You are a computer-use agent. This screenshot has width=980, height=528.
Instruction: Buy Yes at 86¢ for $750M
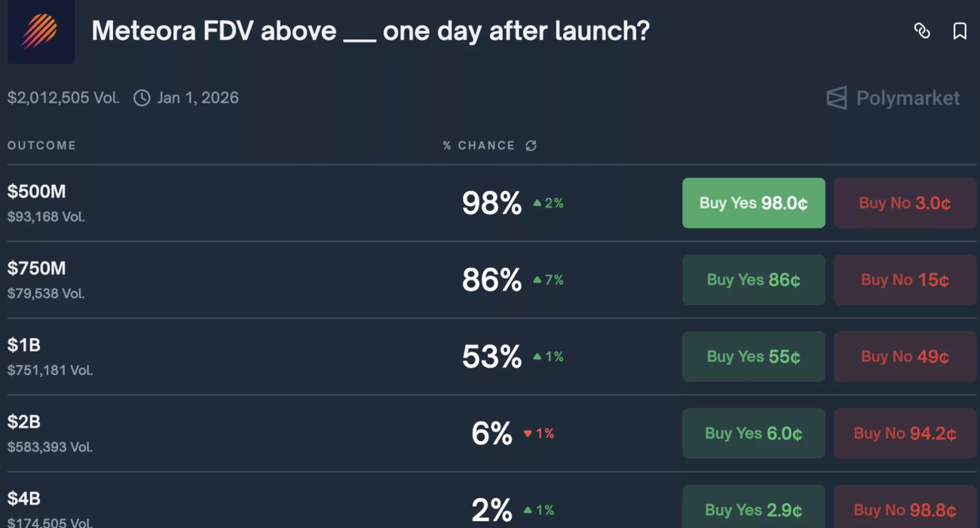[x=753, y=280]
